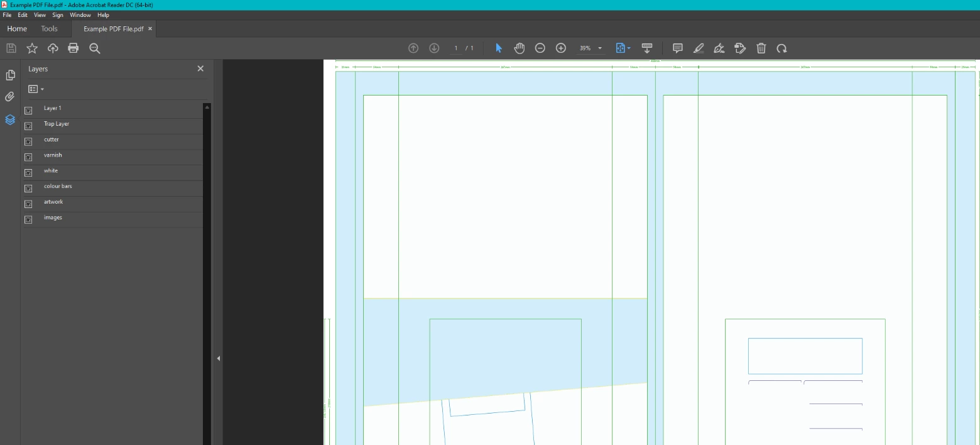
Task: Select the Hand pan tool
Action: pyautogui.click(x=520, y=48)
